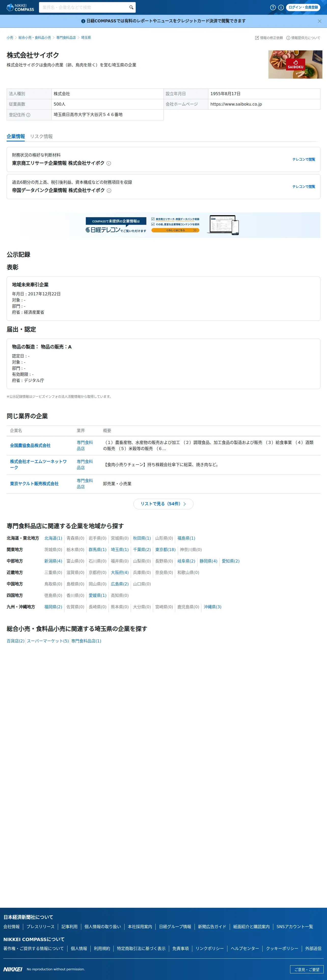Image resolution: width=327 pixels, height=980 pixels.
Task: Select 沖縄県(3) region link
Action: point(212,607)
